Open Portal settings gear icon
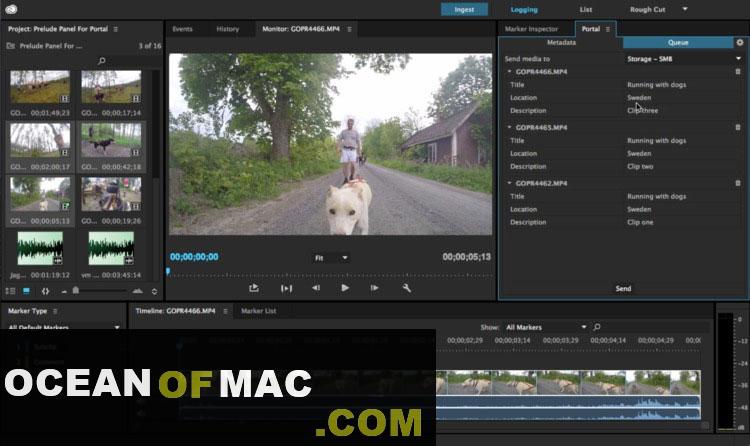Image resolution: width=750 pixels, height=446 pixels. (x=739, y=43)
